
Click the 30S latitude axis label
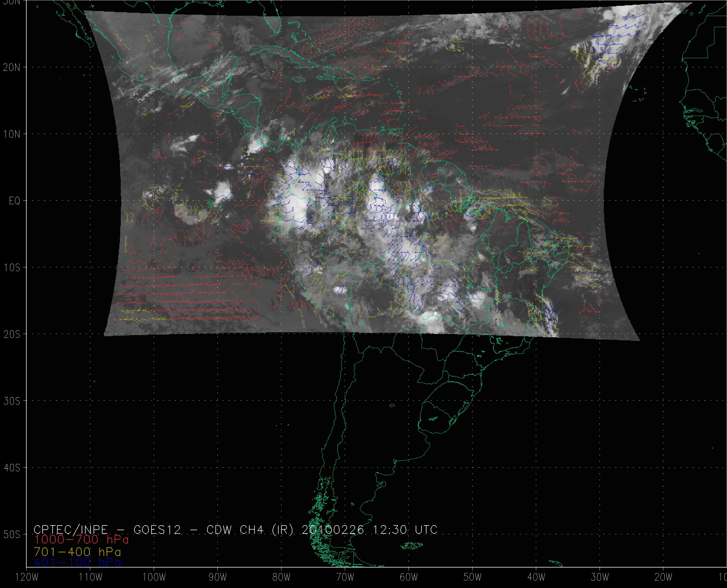point(12,401)
